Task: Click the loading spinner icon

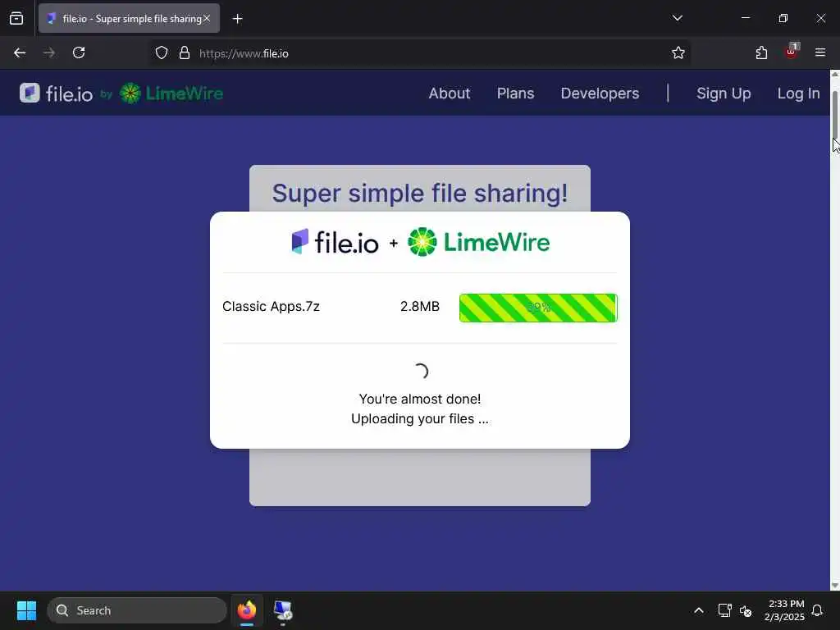Action: (421, 372)
